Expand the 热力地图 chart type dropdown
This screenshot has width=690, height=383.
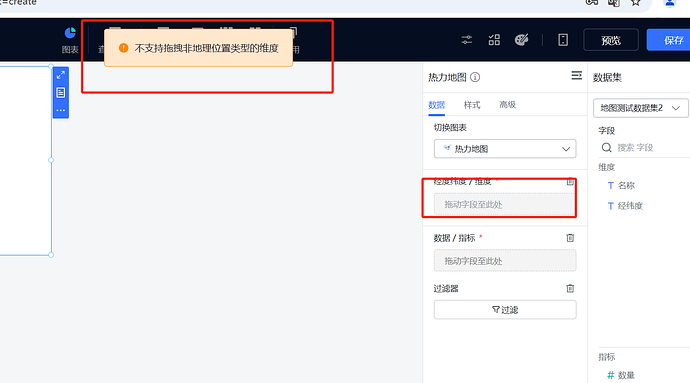tap(505, 149)
